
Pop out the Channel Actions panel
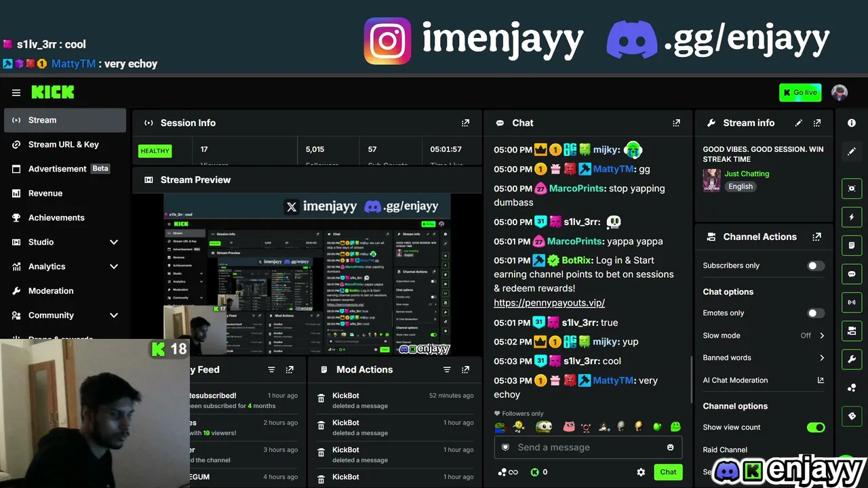pos(817,237)
